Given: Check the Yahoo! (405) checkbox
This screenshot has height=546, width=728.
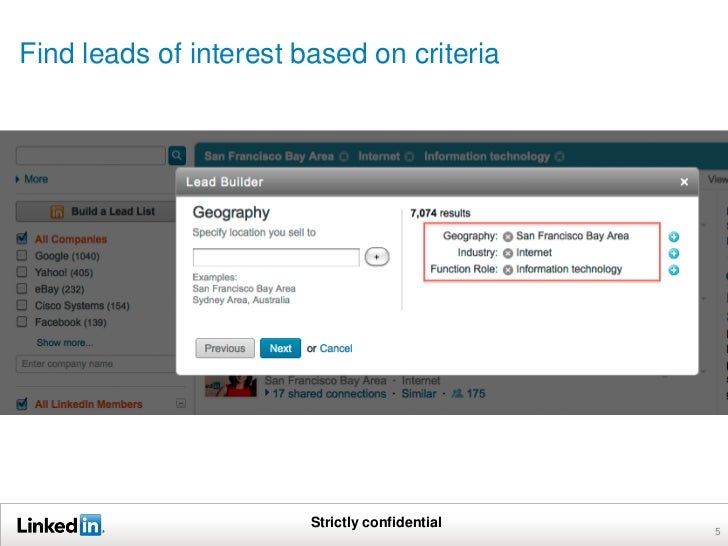Looking at the screenshot, I should [x=22, y=272].
